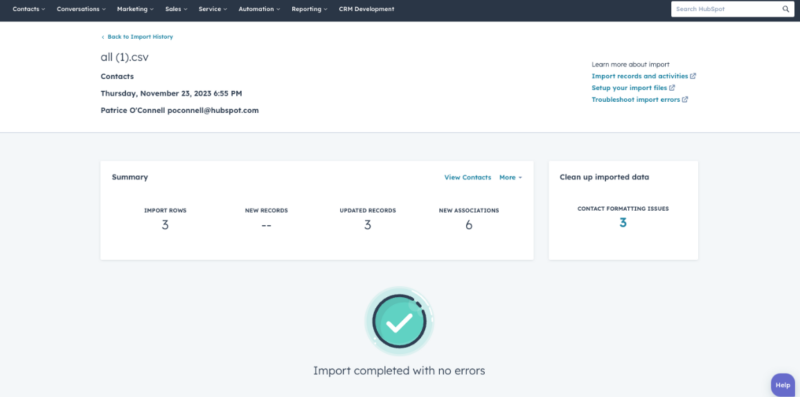Click the contact formatting issues count 3
800x397 pixels.
pos(623,223)
